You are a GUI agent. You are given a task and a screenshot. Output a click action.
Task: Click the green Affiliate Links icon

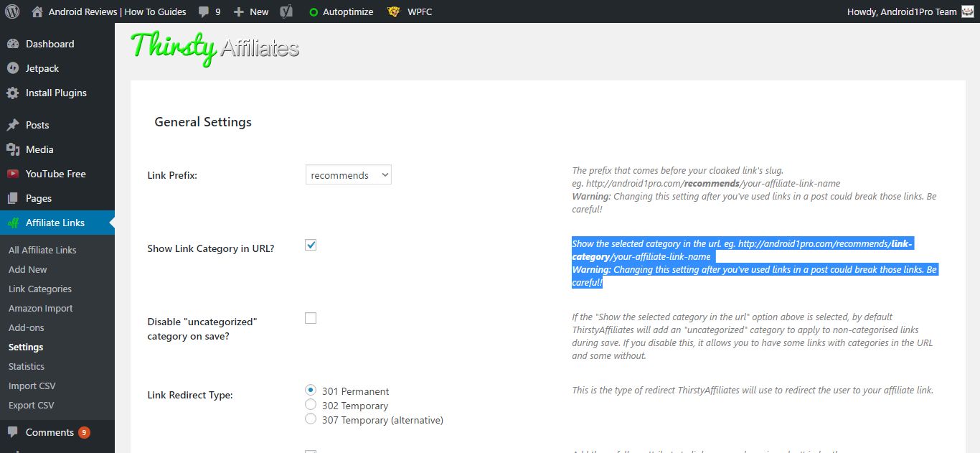13,223
